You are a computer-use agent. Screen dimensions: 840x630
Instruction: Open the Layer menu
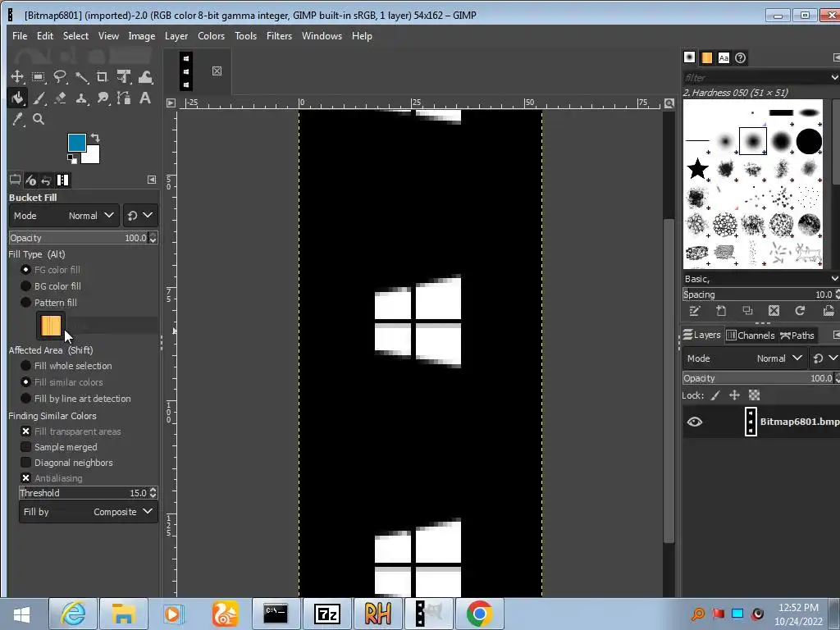(176, 36)
